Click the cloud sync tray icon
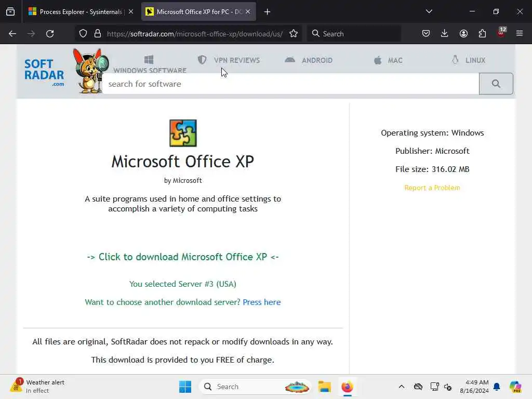Image resolution: width=532 pixels, height=399 pixels. pyautogui.click(x=418, y=387)
